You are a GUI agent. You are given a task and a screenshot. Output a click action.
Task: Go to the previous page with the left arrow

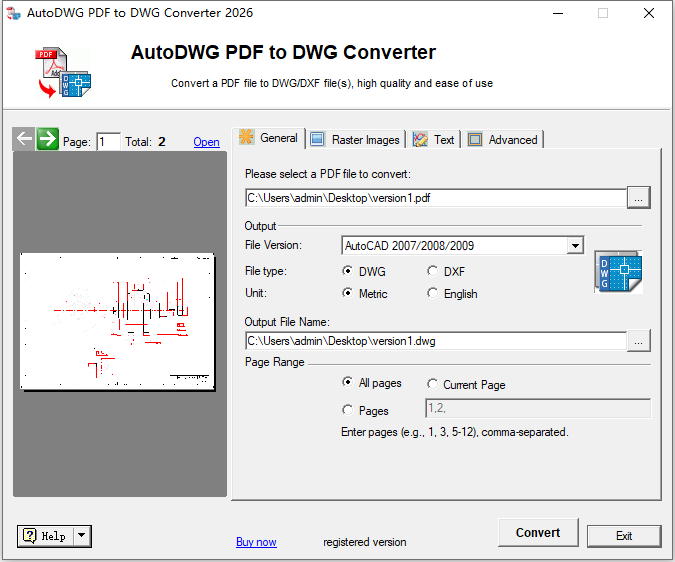[x=24, y=139]
